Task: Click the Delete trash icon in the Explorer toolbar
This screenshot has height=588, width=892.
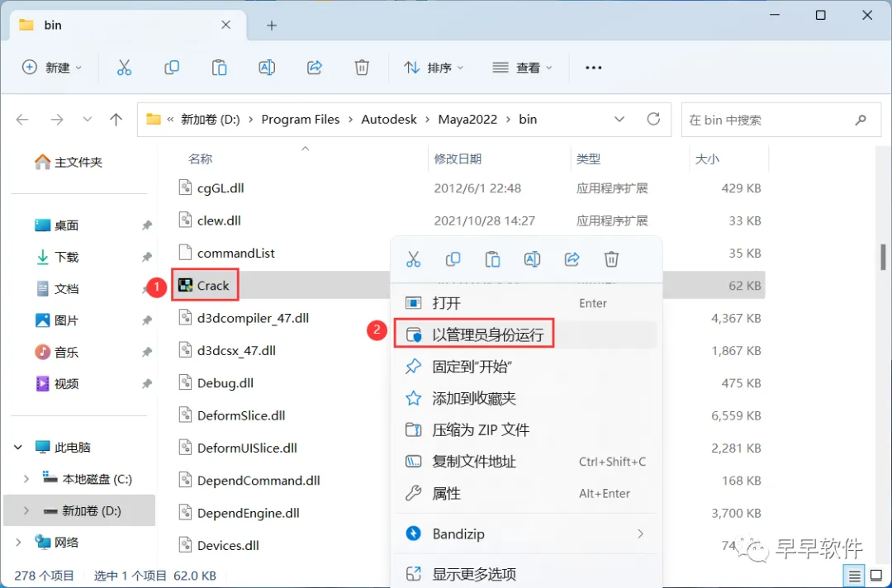Action: [x=362, y=68]
